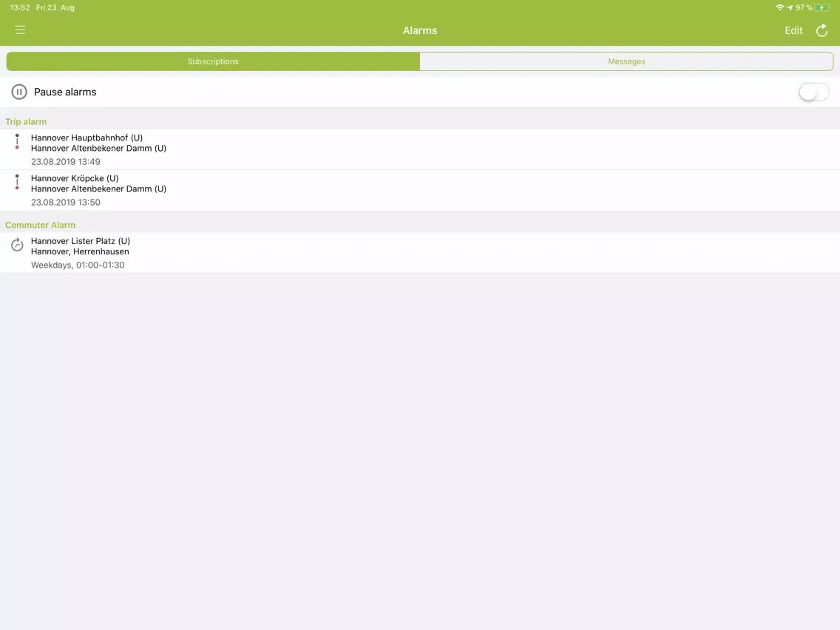Toggle the Pause alarms switch
Viewport: 840px width, 630px height.
813,92
